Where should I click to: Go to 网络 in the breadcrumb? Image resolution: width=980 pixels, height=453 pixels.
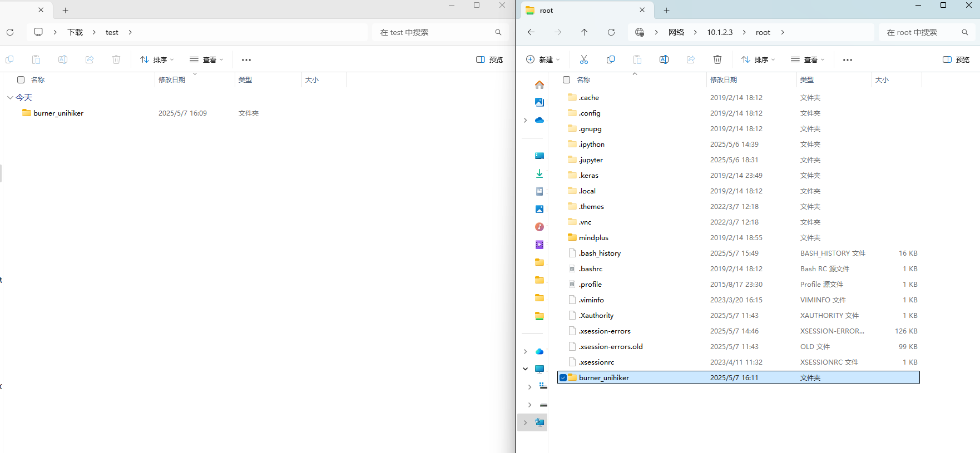point(676,32)
